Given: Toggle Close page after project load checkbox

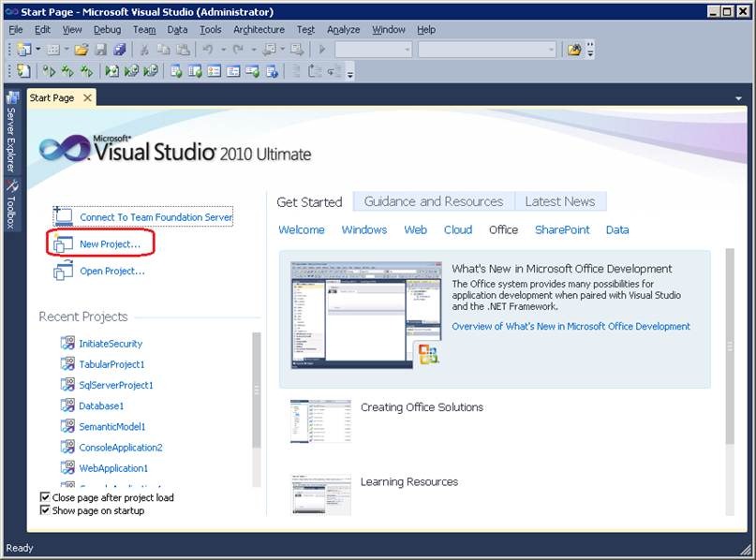Looking at the screenshot, I should click(45, 497).
